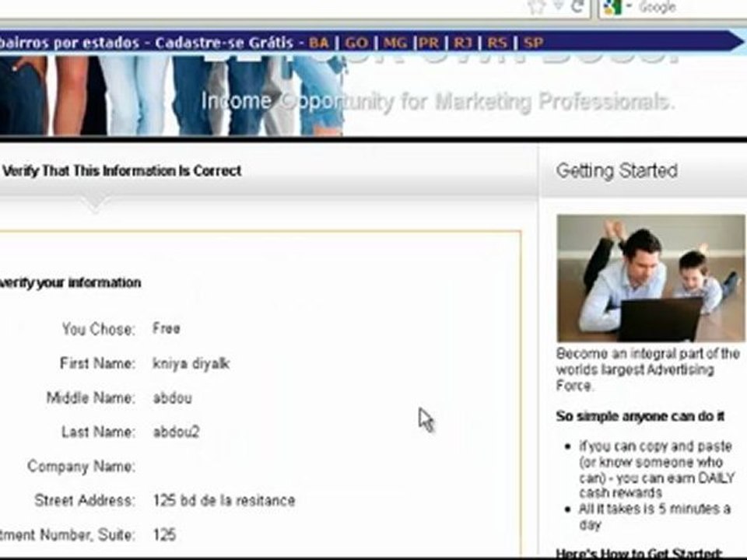Click the father and son laptop photo
Image resolution: width=747 pixels, height=560 pixels.
click(x=651, y=278)
